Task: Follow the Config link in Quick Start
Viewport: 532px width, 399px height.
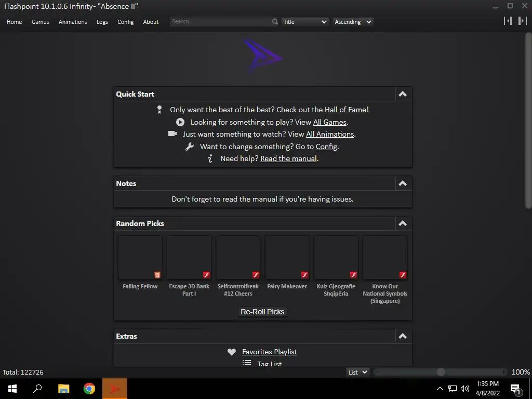Action: pos(326,146)
